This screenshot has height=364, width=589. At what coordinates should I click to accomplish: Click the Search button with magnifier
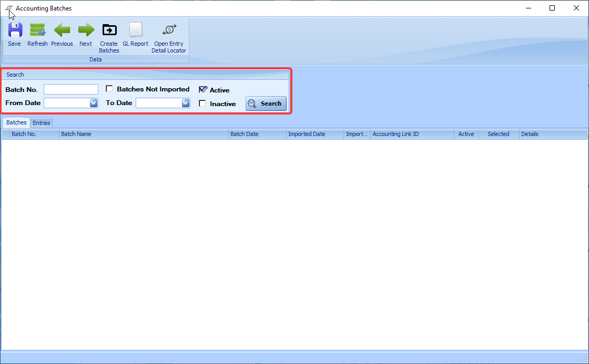coord(266,103)
